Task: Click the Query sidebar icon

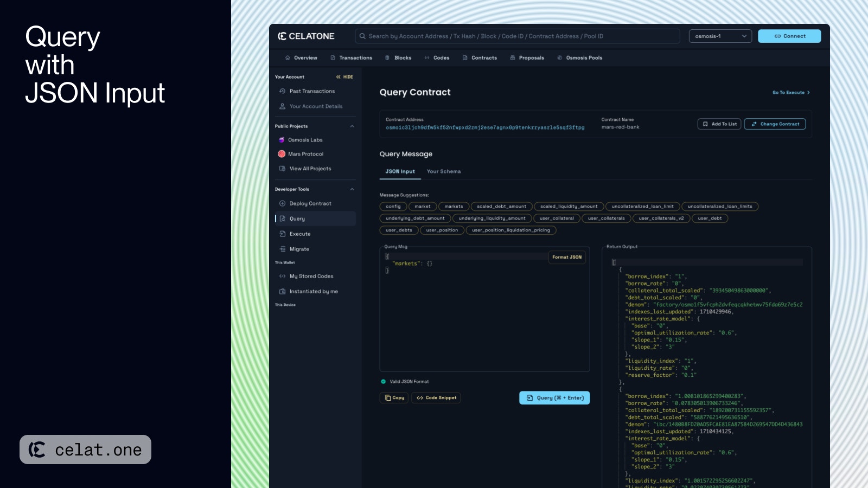Action: (282, 219)
